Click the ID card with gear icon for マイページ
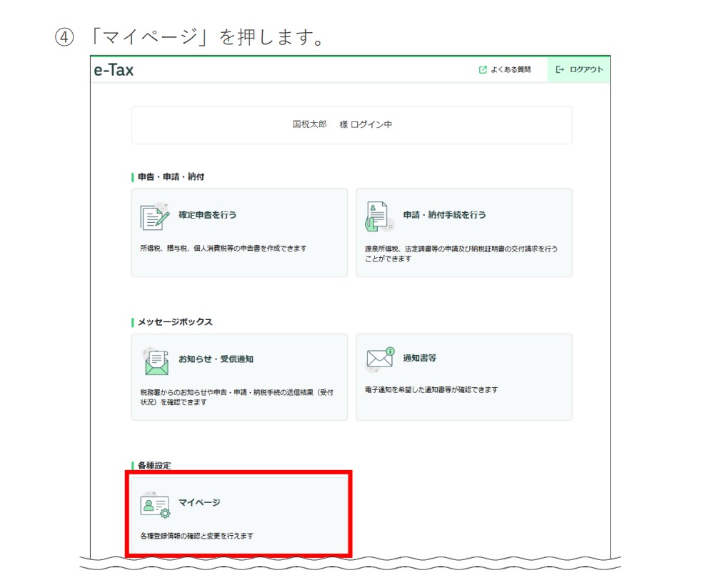The width and height of the screenshot is (727, 588). point(155,504)
